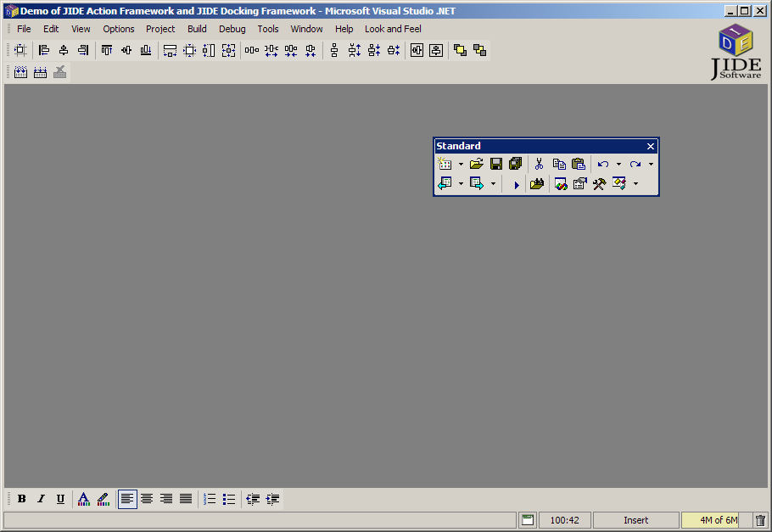The image size is (772, 532).
Task: Click the Toolbox hammer and wrench icon
Action: click(x=599, y=184)
